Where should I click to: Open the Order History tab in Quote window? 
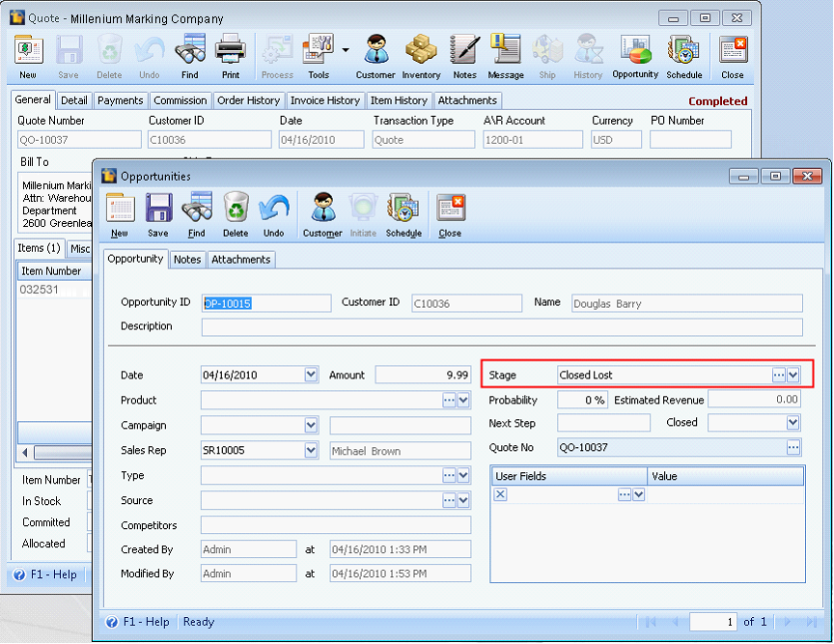tap(248, 100)
